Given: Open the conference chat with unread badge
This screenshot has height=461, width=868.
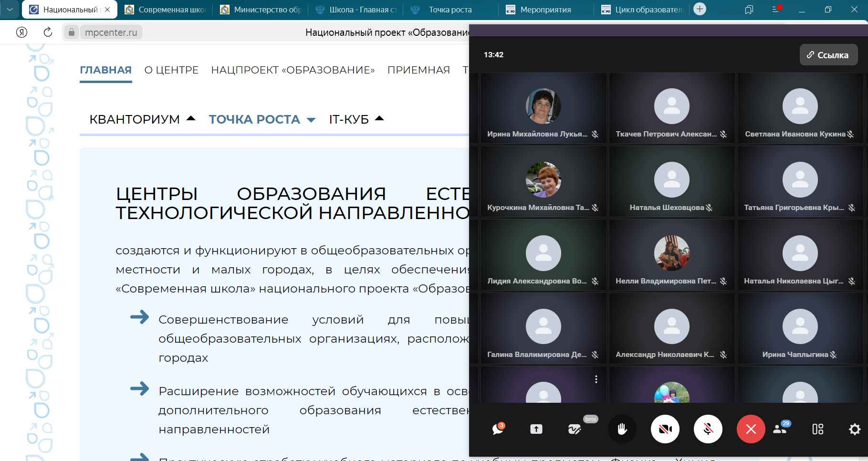Looking at the screenshot, I should (498, 429).
